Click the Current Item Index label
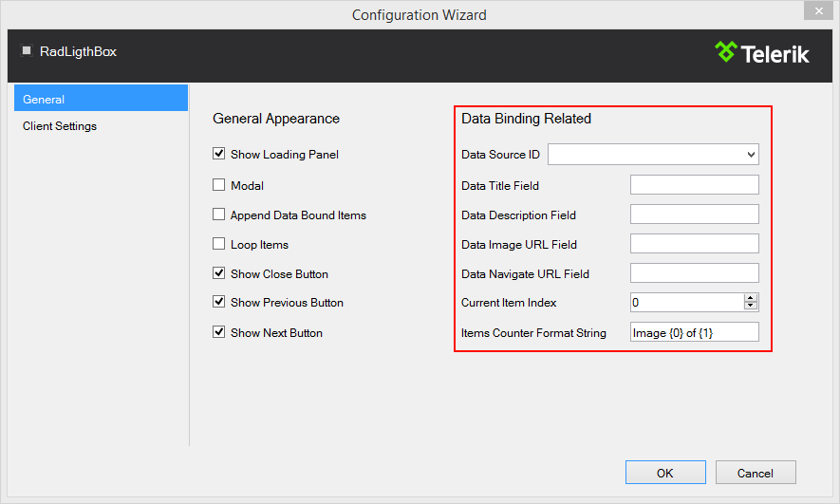840x504 pixels. tap(509, 303)
